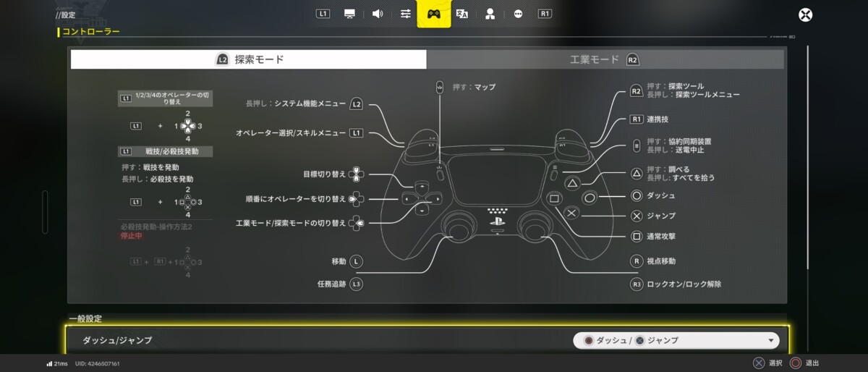Open the audio settings speaker icon
Screen dimensions: 868x372
pos(377,14)
